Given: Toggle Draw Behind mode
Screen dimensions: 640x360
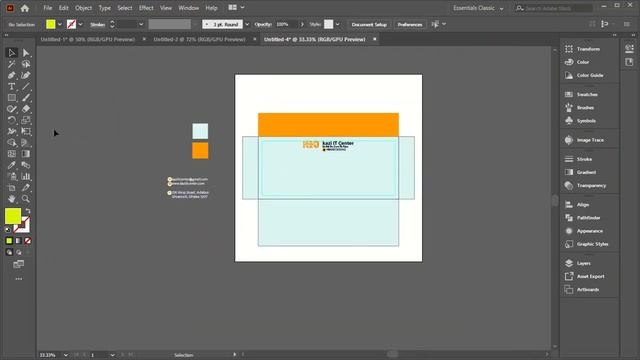Looking at the screenshot, I should tap(19, 253).
